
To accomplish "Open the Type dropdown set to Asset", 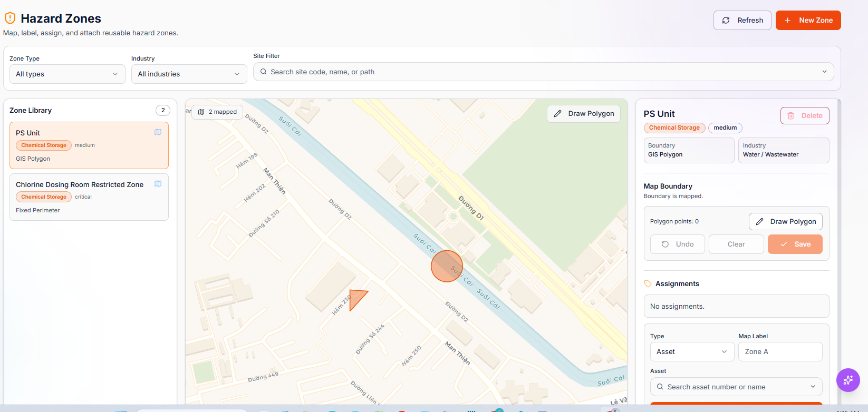I will pyautogui.click(x=692, y=351).
